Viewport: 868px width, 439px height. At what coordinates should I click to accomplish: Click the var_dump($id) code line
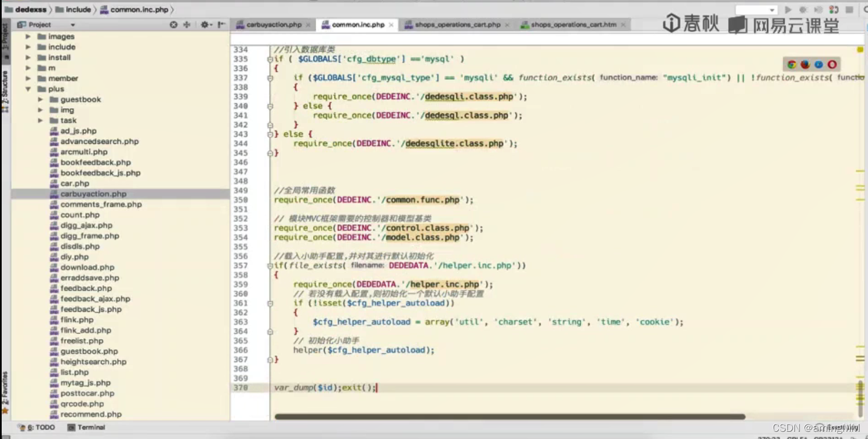point(325,388)
